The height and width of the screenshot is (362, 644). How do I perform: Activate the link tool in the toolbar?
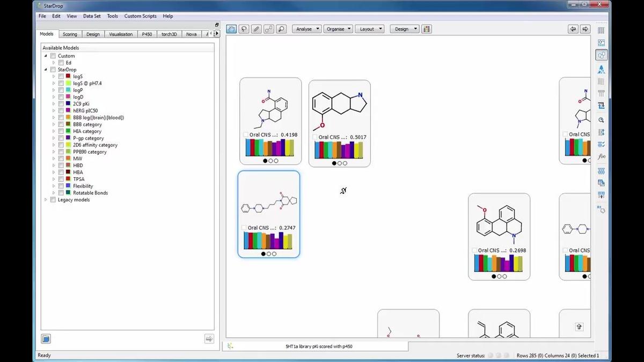coord(269,28)
